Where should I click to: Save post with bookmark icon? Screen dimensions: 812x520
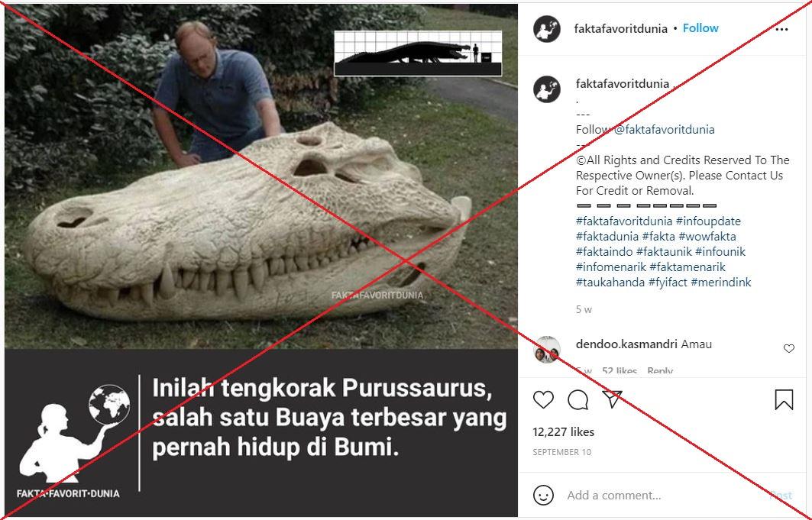coord(784,399)
